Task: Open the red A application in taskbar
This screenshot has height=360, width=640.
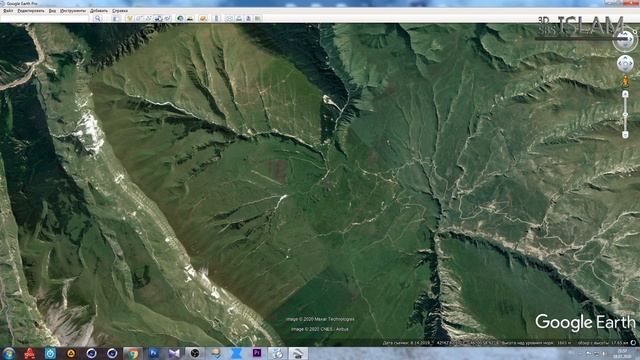Action: coord(30,353)
